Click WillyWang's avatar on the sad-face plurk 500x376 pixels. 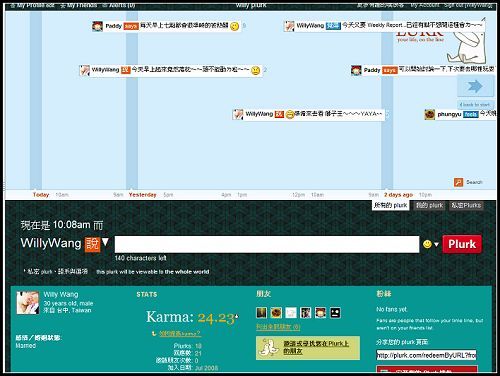[85, 70]
